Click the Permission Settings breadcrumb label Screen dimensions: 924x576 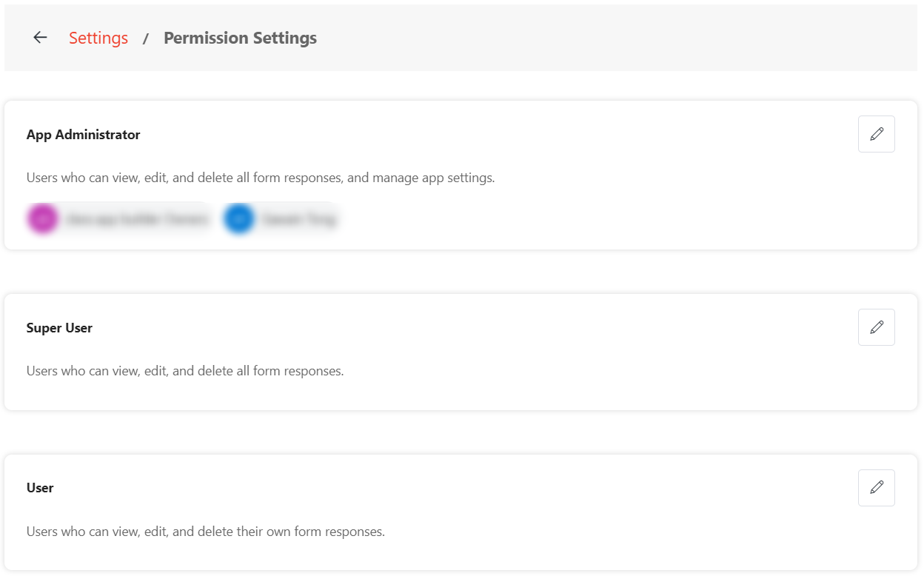[240, 38]
